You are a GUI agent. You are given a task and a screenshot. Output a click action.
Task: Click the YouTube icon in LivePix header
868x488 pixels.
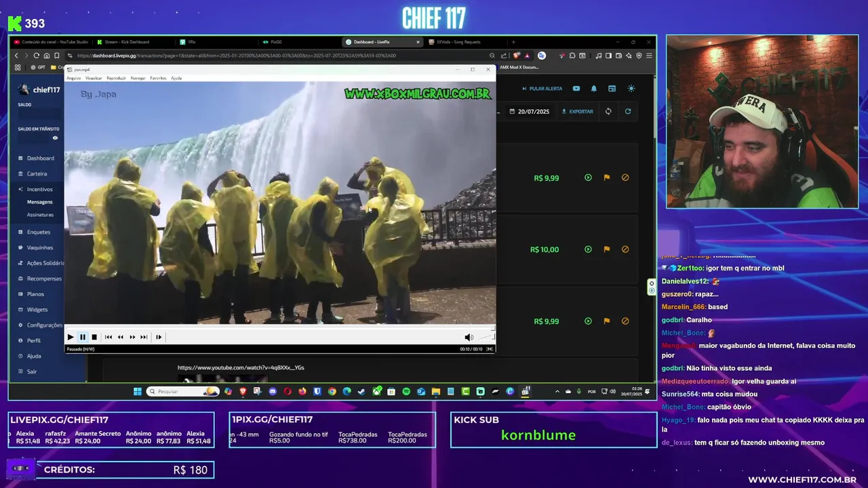point(576,89)
